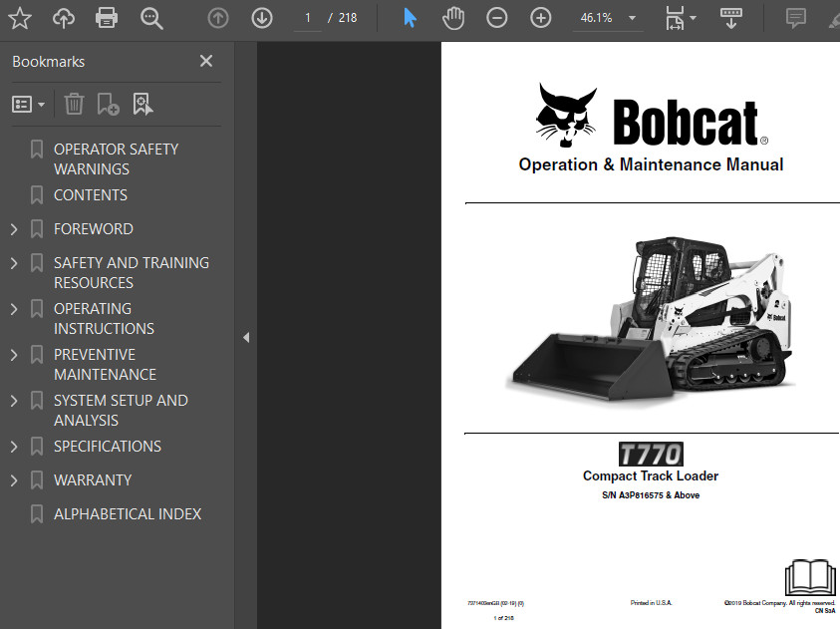
Task: Click the 'Compact Track Loader' text
Action: 651,475
